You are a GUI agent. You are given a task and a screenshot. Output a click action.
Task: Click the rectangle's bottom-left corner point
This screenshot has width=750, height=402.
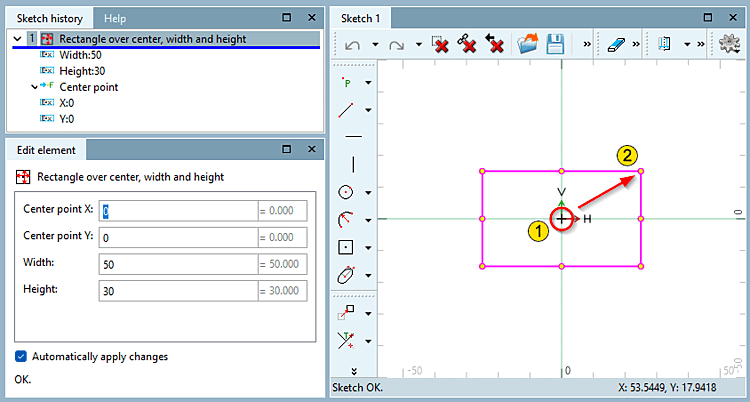[482, 266]
